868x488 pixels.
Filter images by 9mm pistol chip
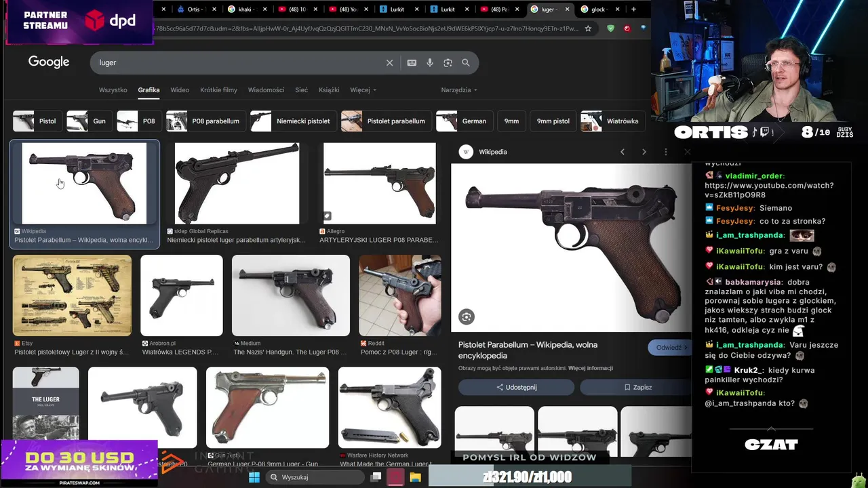[553, 121]
